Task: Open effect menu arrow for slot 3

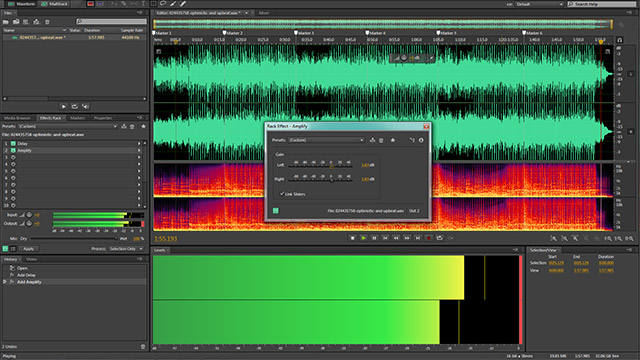Action: [x=139, y=158]
